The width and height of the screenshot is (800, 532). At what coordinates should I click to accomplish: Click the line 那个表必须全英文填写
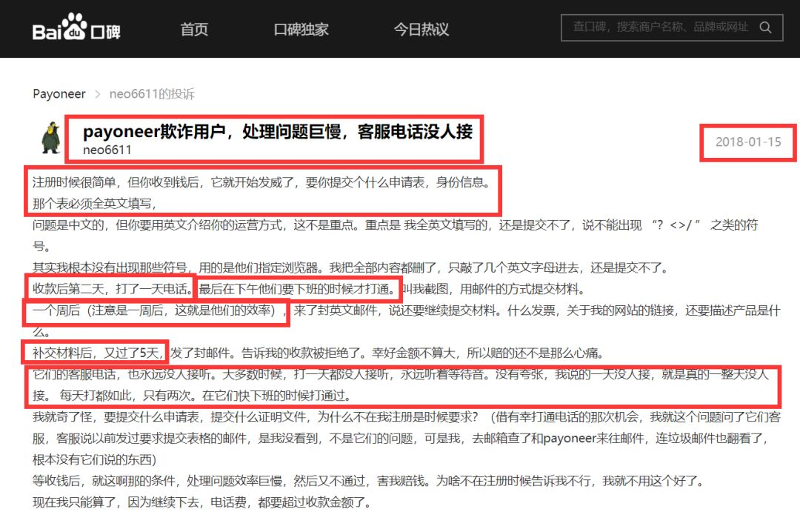(95, 204)
